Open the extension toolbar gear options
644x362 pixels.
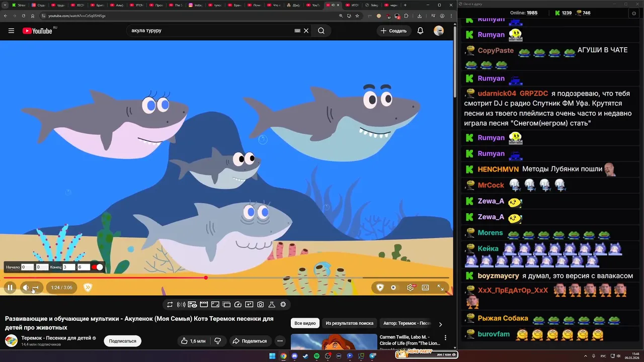click(283, 304)
